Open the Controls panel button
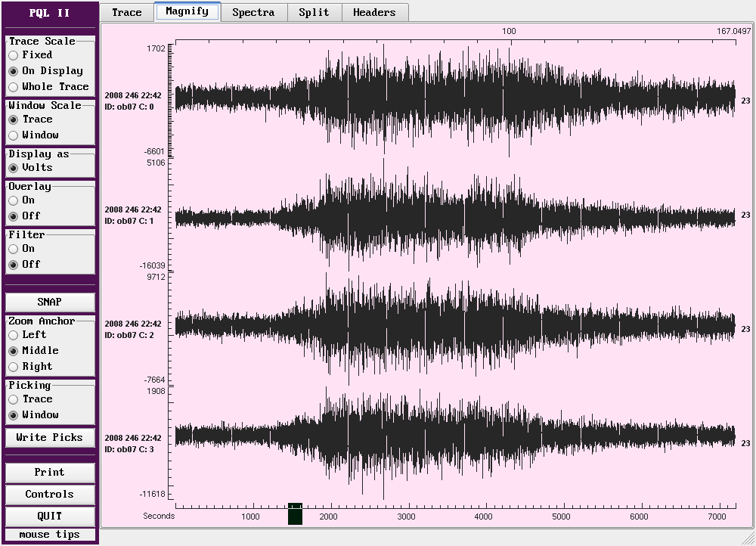This screenshot has height=546, width=756. click(50, 495)
